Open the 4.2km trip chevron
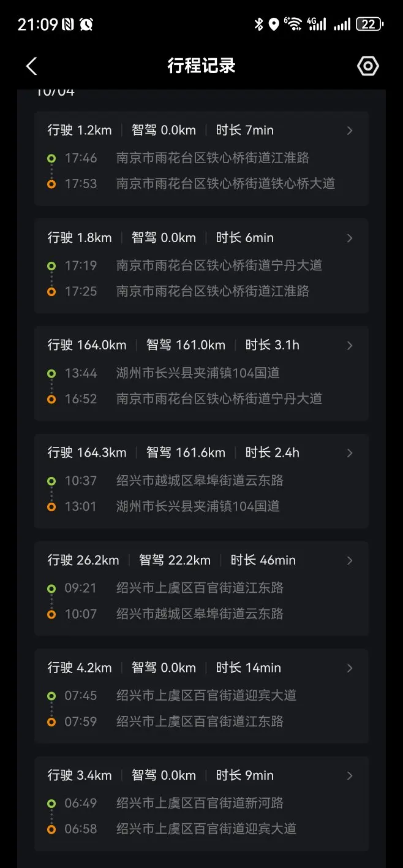The image size is (403, 868). pos(350,668)
